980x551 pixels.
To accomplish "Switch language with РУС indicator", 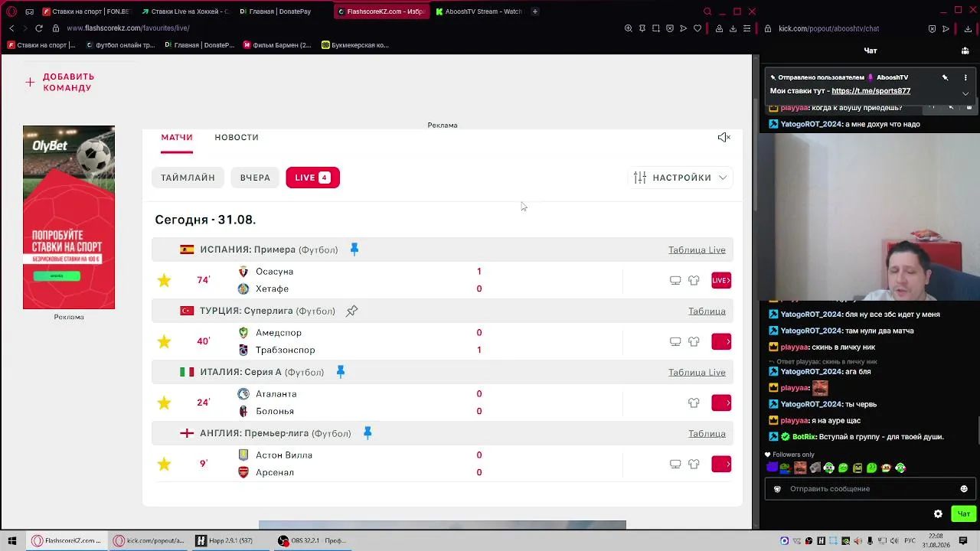I will [x=911, y=541].
